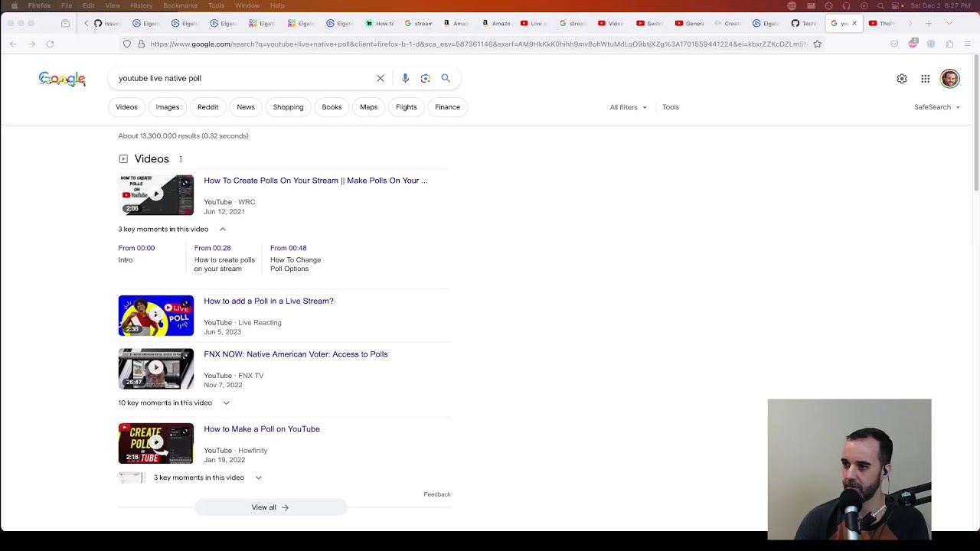Open a new tab with the plus icon
Image resolution: width=980 pixels, height=551 pixels.
929,24
